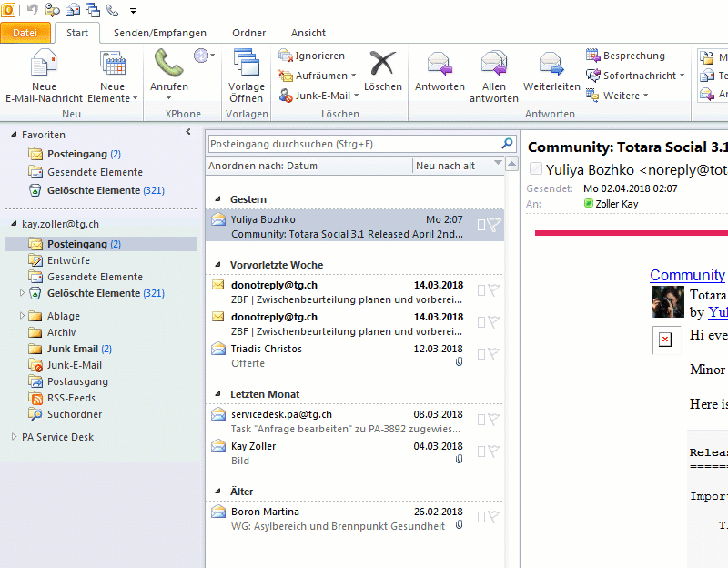The height and width of the screenshot is (568, 728).
Task: Open Gesendete Elemente under Favoriten
Action: tap(95, 172)
